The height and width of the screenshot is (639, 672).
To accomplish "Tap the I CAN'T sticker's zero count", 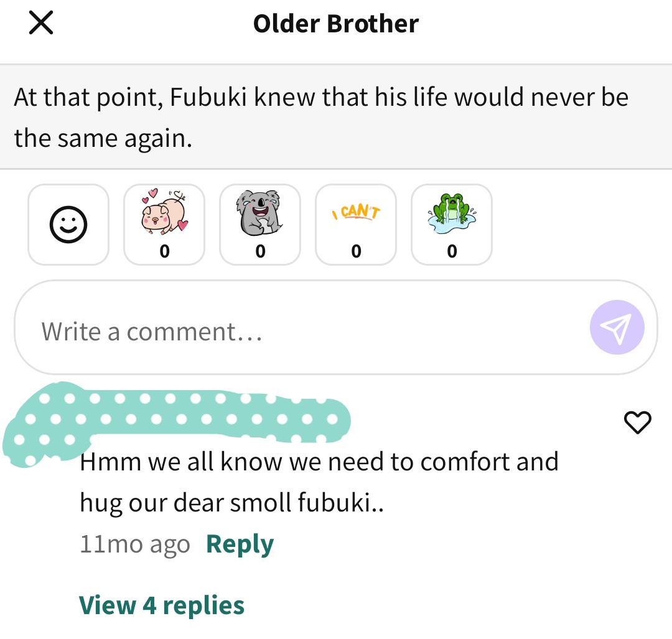I will pyautogui.click(x=356, y=251).
